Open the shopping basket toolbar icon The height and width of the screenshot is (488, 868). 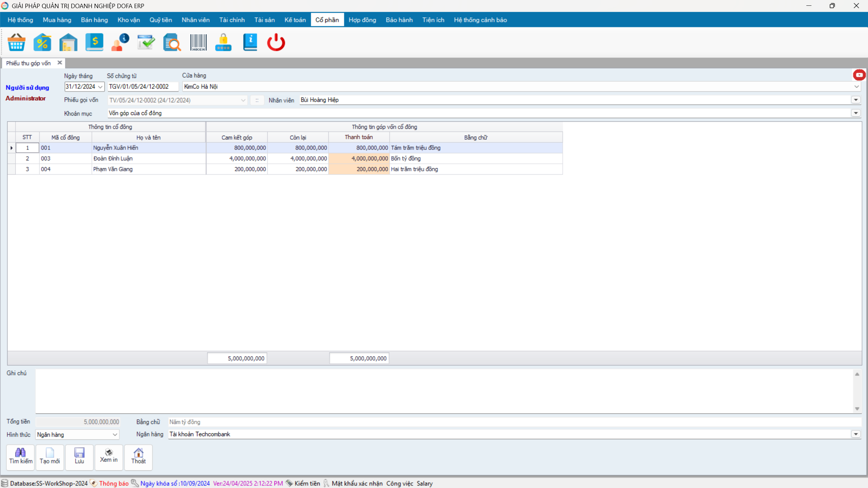(x=16, y=42)
